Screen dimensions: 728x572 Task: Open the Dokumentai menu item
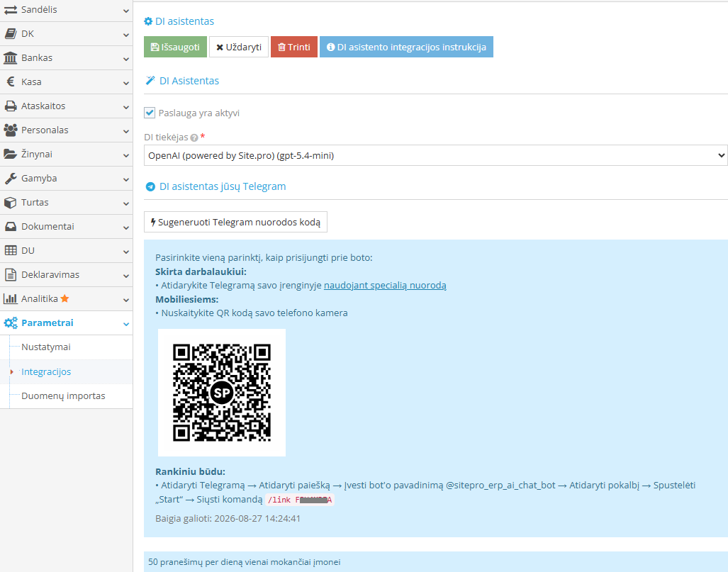tap(67, 227)
